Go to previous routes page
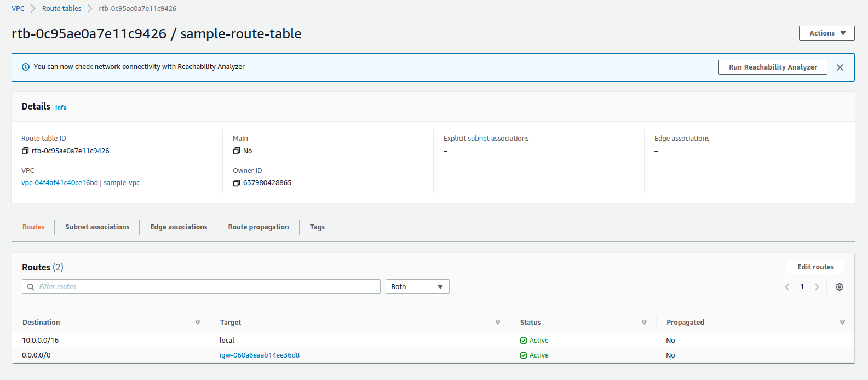868x380 pixels. pos(787,287)
